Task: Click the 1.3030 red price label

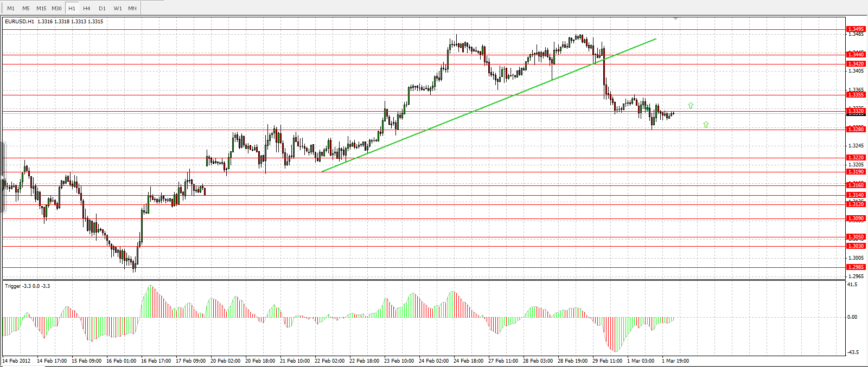Action: click(856, 246)
